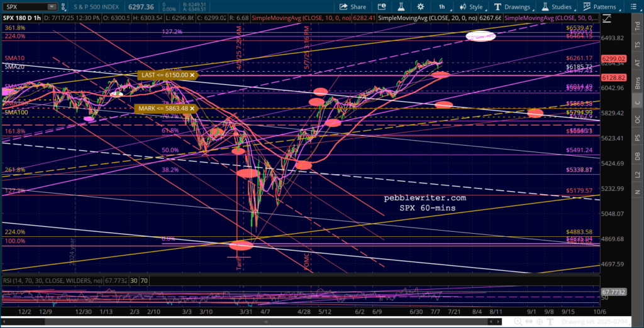This screenshot has width=644, height=328.
Task: Open the SPX symbol selector dropdown
Action: [x=52, y=6]
